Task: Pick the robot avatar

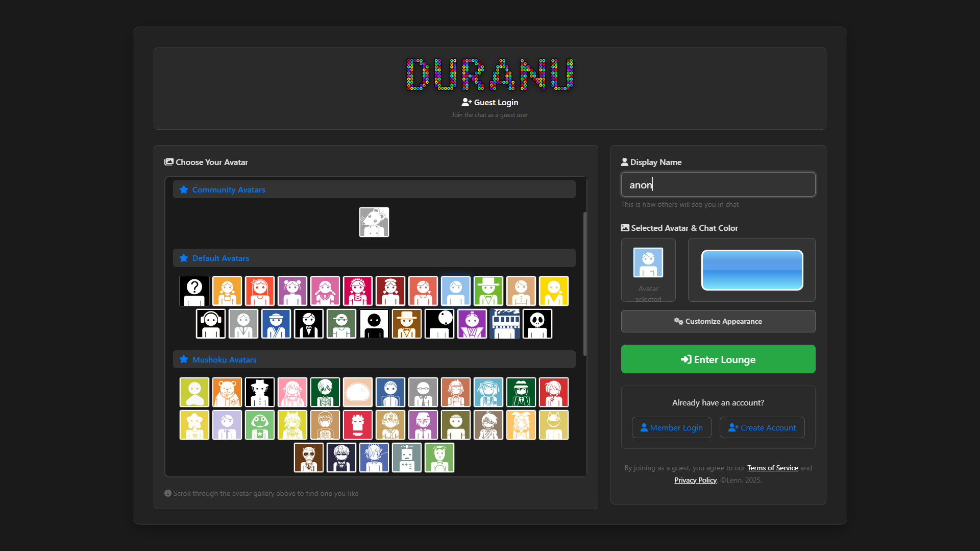Action: 406,458
